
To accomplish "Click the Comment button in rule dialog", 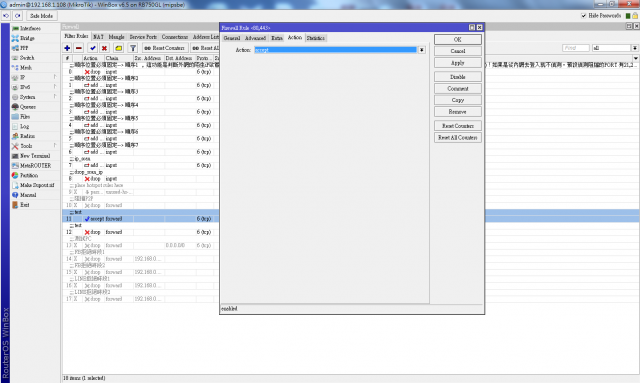I will (x=458, y=89).
